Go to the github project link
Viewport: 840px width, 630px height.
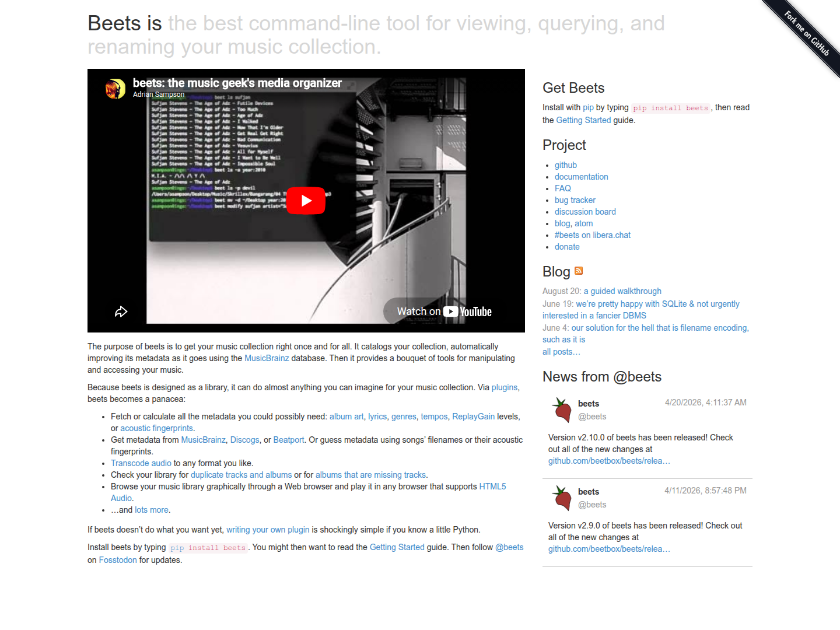[566, 165]
